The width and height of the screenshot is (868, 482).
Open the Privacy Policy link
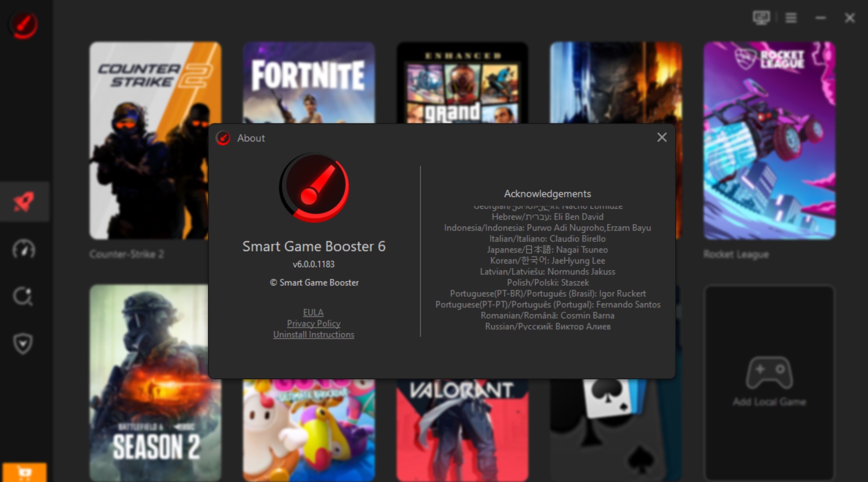pos(313,324)
